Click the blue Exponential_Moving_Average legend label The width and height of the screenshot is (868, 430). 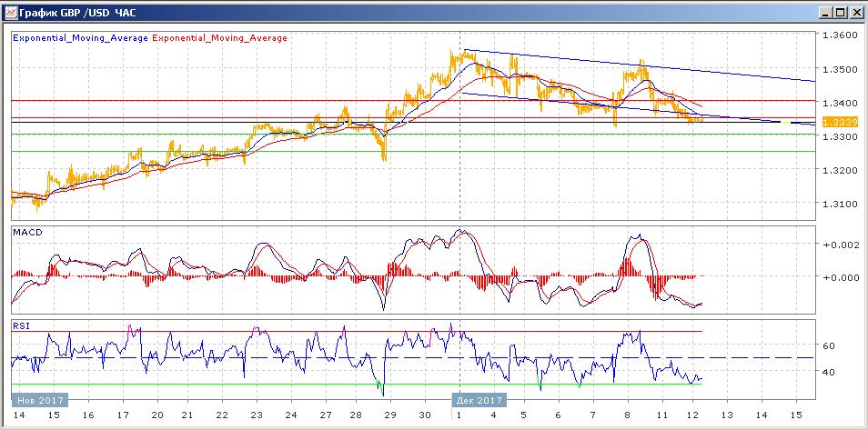(80, 38)
